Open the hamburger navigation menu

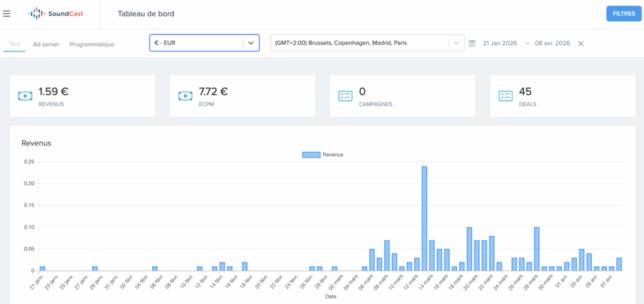pyautogui.click(x=7, y=14)
